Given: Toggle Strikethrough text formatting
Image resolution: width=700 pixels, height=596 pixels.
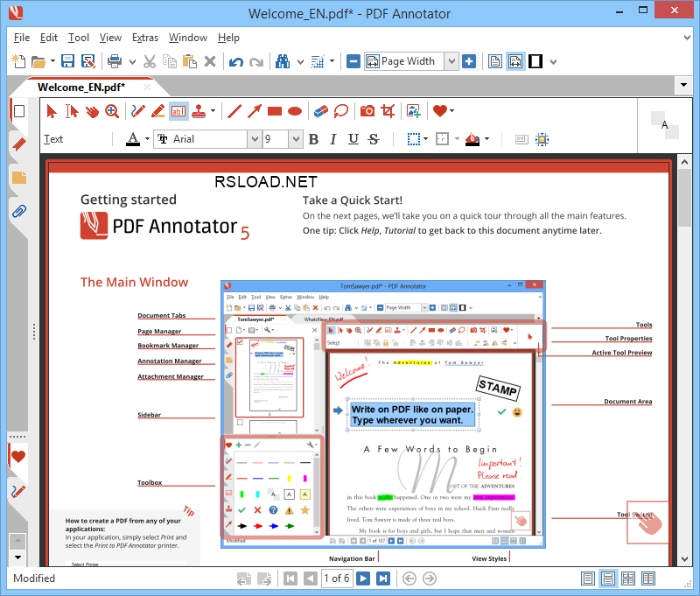Looking at the screenshot, I should coord(374,139).
